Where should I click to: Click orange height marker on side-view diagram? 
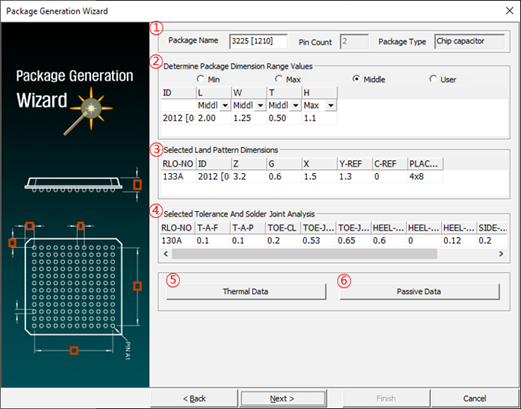137,185
